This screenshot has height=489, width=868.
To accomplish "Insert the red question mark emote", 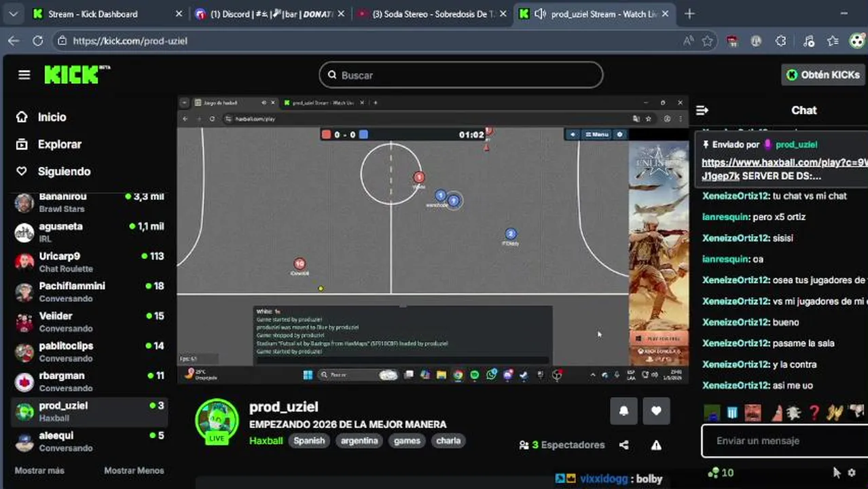I will tap(814, 412).
